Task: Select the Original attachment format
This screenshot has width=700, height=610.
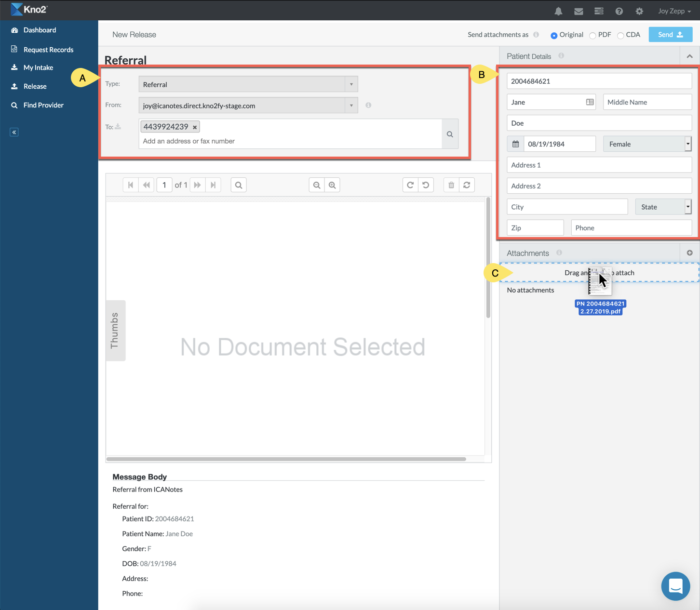Action: point(554,35)
